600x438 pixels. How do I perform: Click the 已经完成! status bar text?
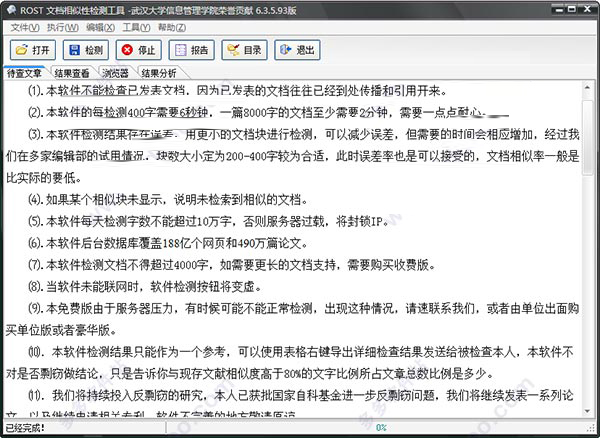25,427
